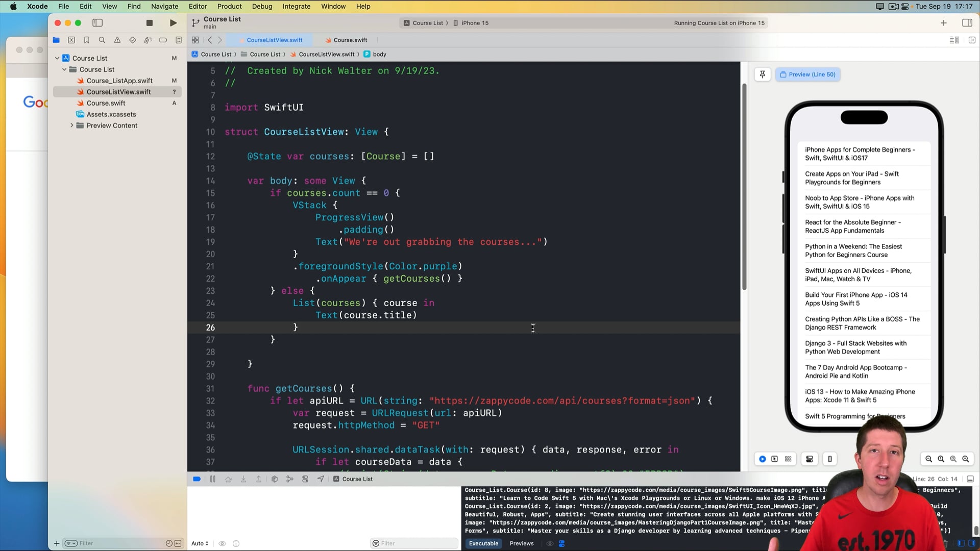Toggle console output options icon
The height and width of the screenshot is (551, 980).
562,544
